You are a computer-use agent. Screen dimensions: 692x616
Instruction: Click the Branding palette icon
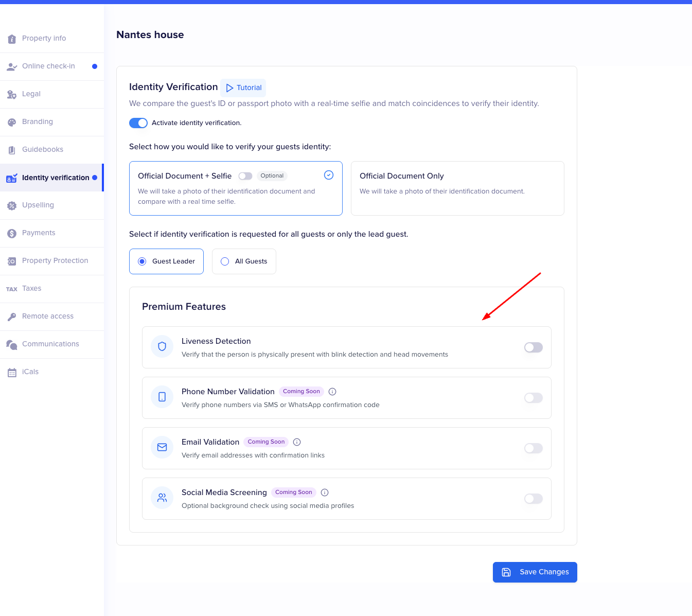[12, 122]
